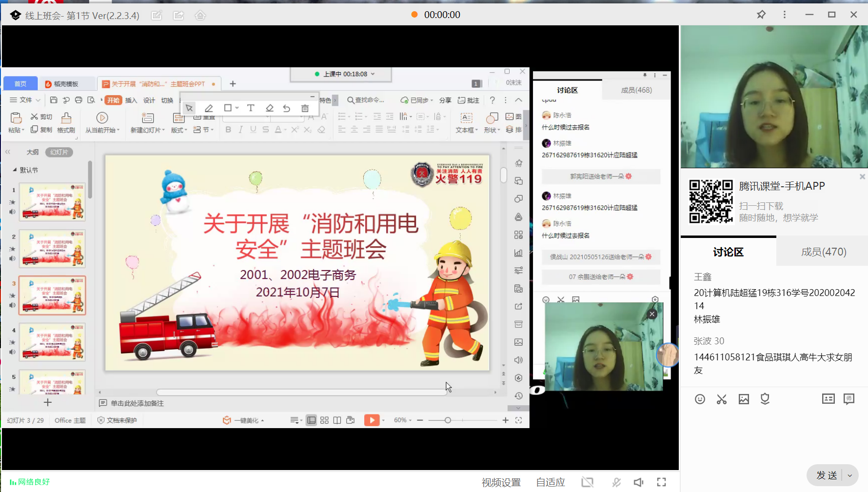Click the scissors screenshot icon above 发送

click(722, 399)
